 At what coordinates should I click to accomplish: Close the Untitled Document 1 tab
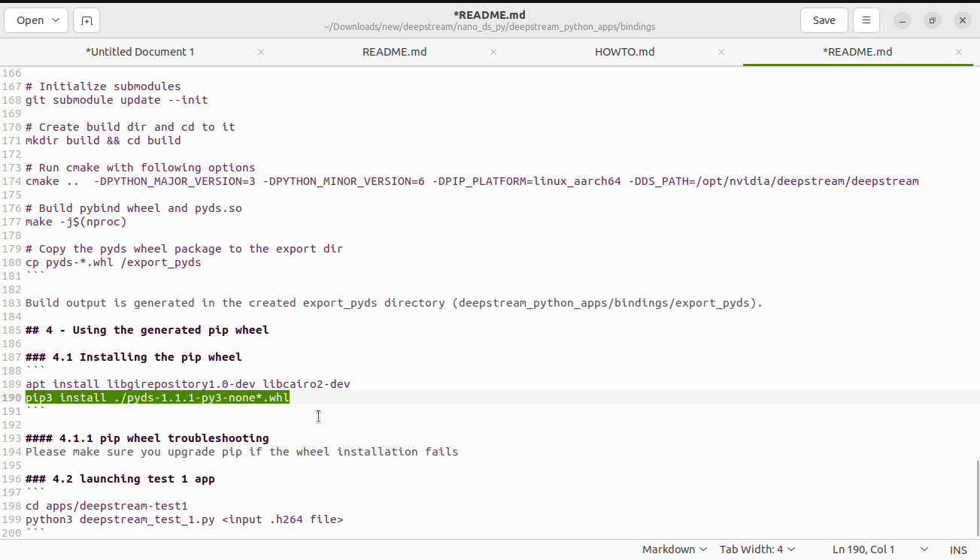(260, 52)
